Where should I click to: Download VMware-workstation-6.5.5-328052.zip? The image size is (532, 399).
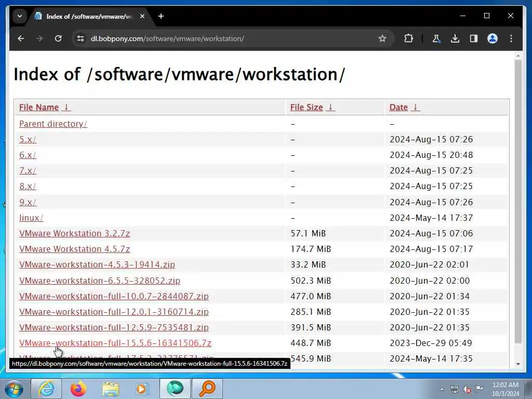[x=99, y=281]
